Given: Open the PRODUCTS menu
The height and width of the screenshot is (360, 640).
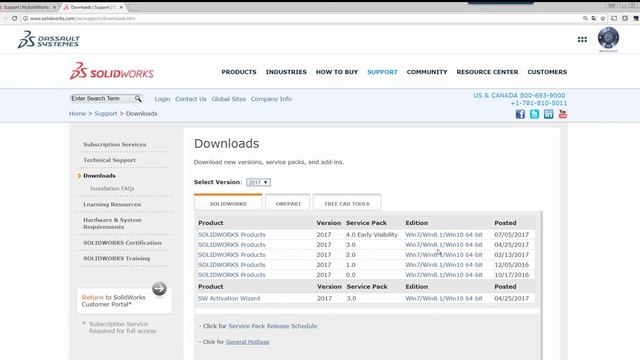Looking at the screenshot, I should coord(239,72).
